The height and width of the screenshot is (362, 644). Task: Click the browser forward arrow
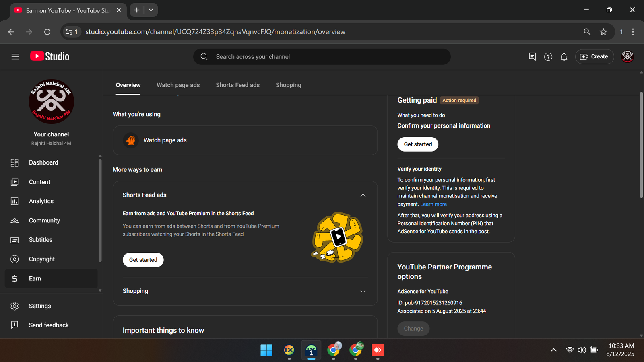29,32
